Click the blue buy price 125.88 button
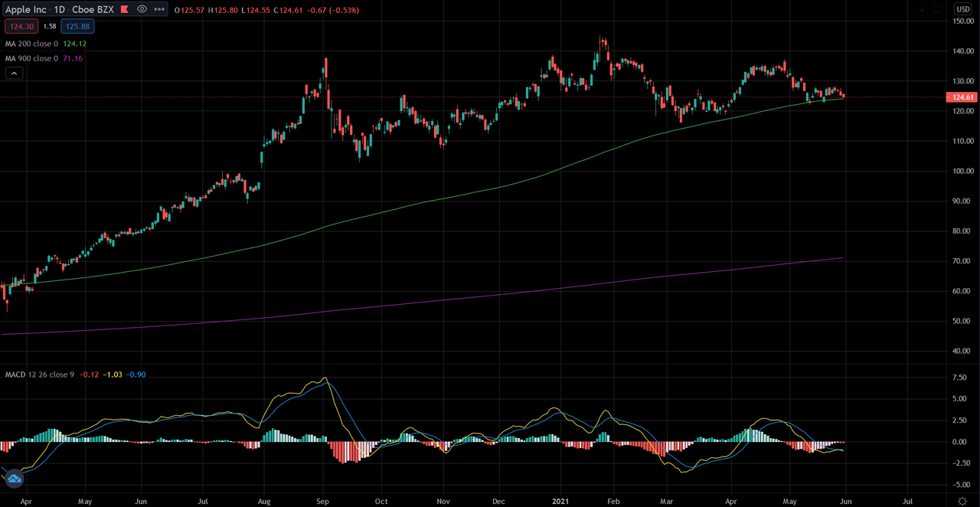The height and width of the screenshot is (507, 980). (79, 26)
